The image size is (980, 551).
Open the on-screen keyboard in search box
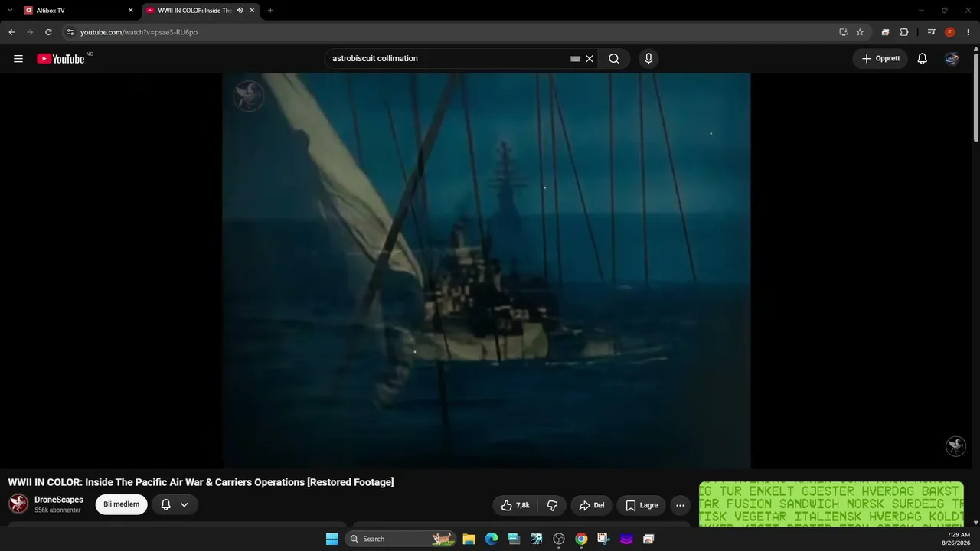[x=576, y=59]
